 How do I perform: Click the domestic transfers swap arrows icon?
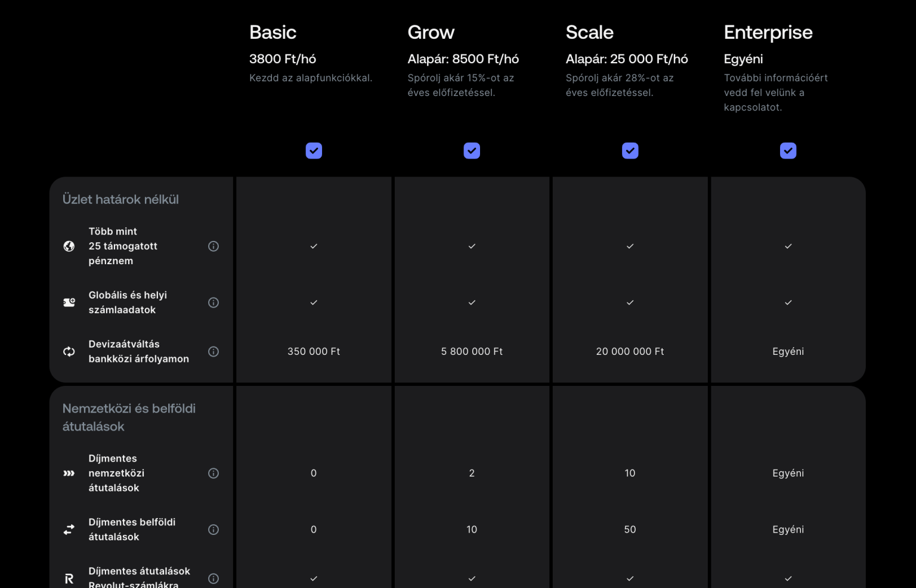(x=69, y=530)
